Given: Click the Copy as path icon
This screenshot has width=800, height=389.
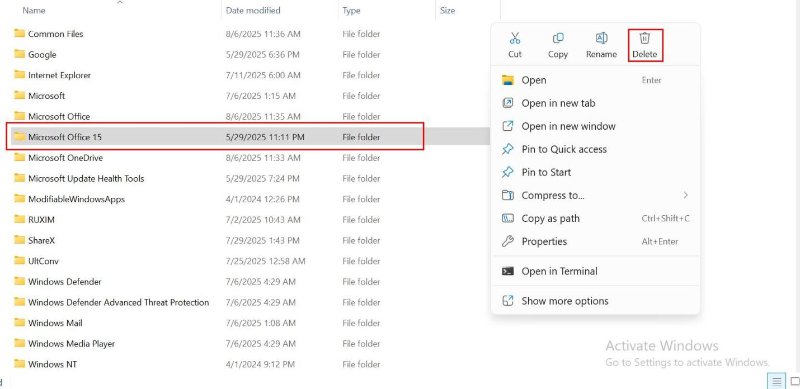Looking at the screenshot, I should coord(507,218).
